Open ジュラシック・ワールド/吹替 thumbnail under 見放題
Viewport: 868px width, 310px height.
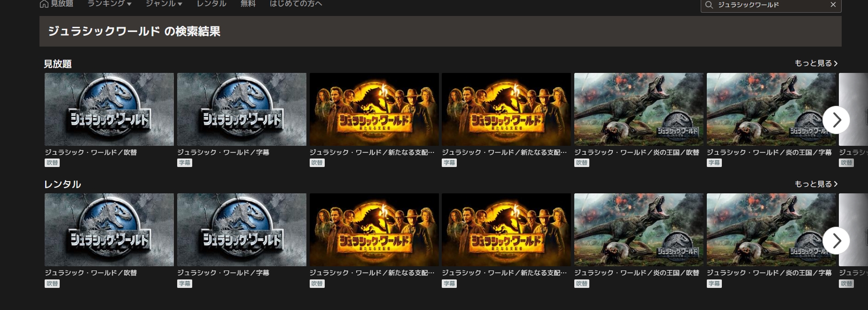tap(109, 109)
